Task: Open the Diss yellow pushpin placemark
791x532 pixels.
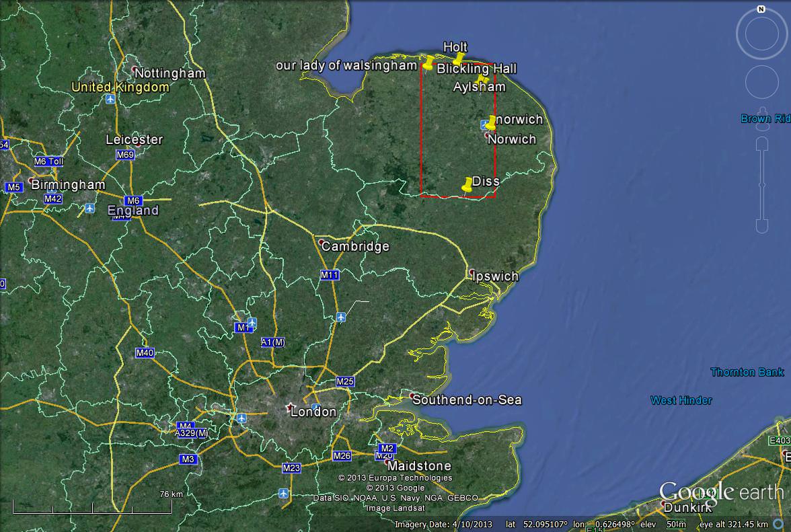Action: click(467, 184)
